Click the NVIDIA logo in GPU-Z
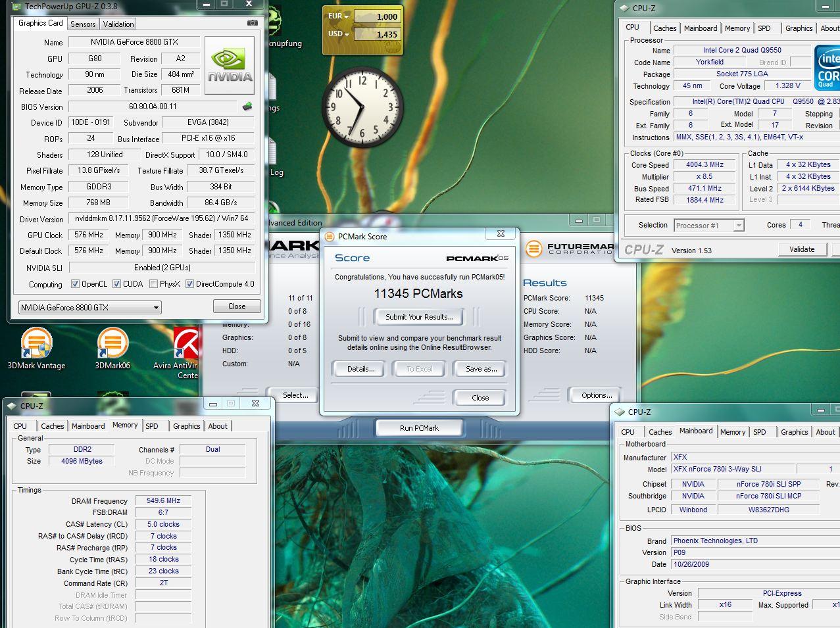The width and height of the screenshot is (840, 628). pyautogui.click(x=230, y=66)
